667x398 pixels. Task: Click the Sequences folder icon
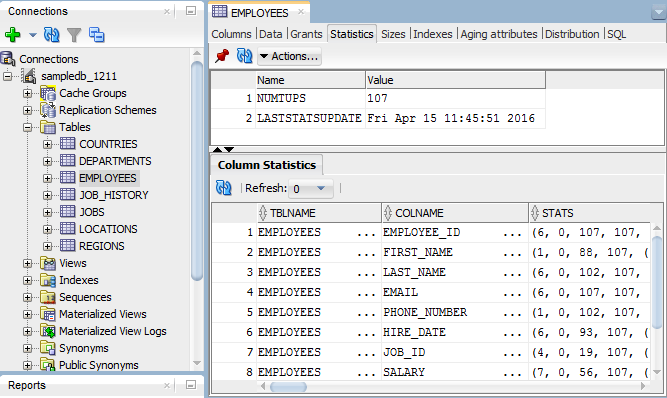[48, 298]
